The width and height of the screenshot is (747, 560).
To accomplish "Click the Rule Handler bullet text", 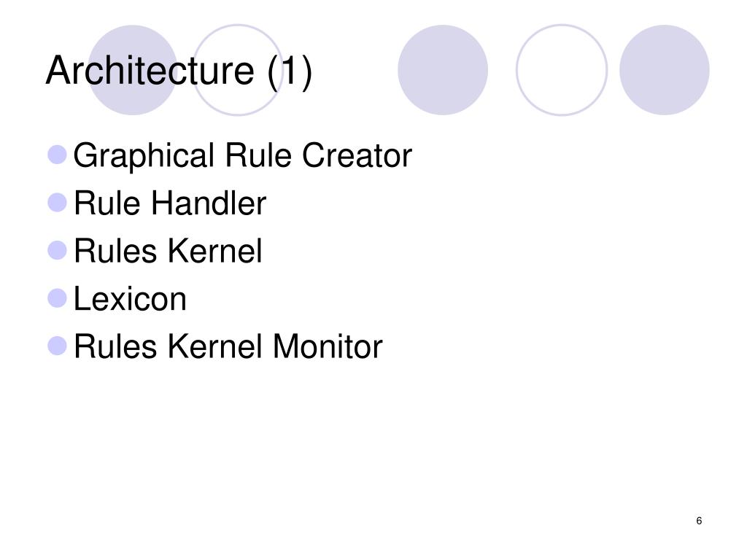I will [x=170, y=203].
